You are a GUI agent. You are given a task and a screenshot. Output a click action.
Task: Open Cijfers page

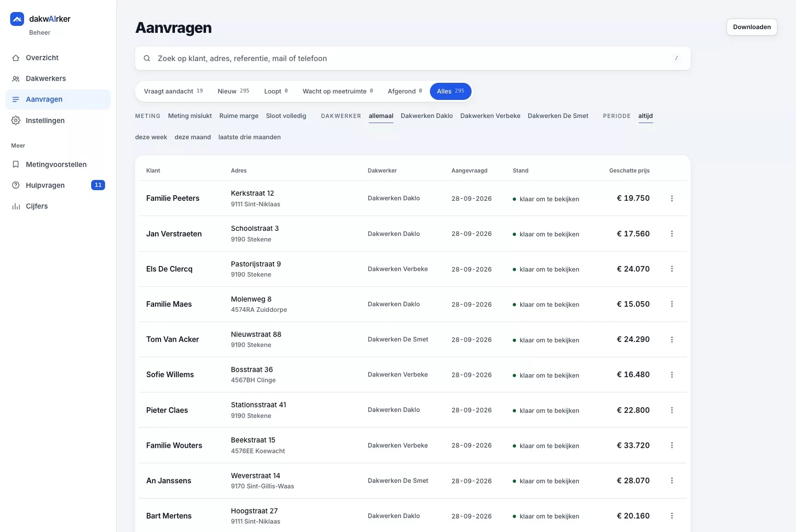pyautogui.click(x=58, y=206)
